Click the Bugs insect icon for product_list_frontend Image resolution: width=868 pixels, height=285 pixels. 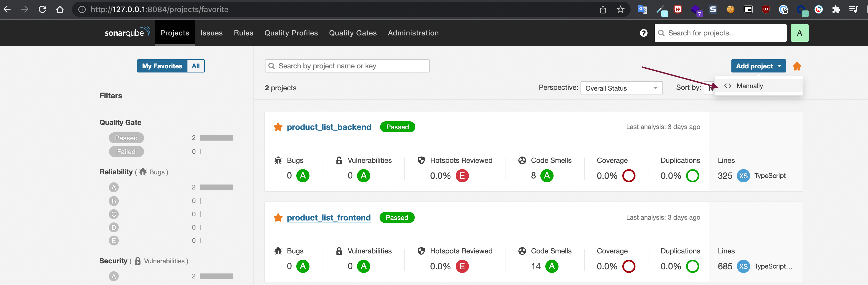pos(278,251)
